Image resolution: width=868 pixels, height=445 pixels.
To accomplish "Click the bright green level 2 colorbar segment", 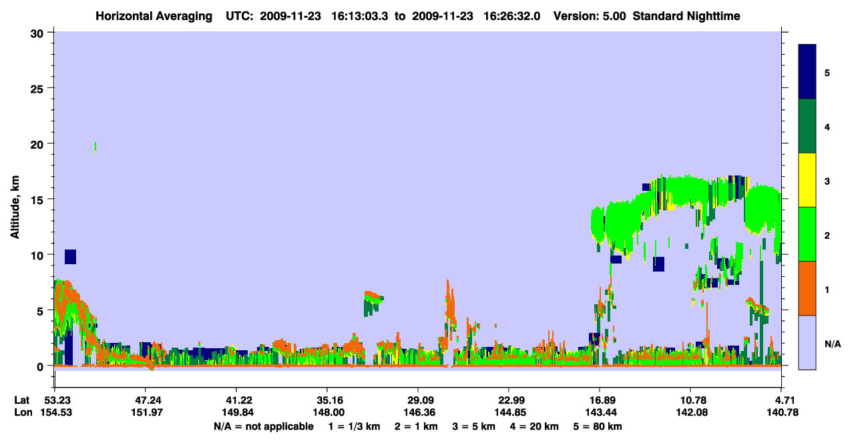I will 807,234.
